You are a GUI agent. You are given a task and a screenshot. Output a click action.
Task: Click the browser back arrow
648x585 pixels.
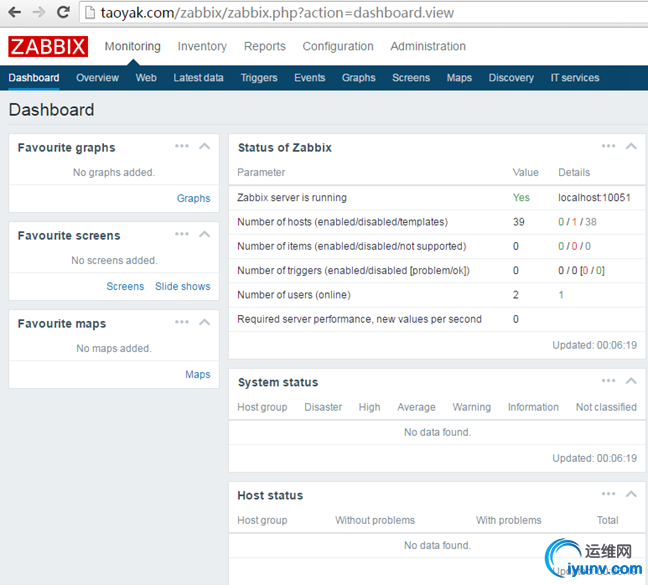14,12
